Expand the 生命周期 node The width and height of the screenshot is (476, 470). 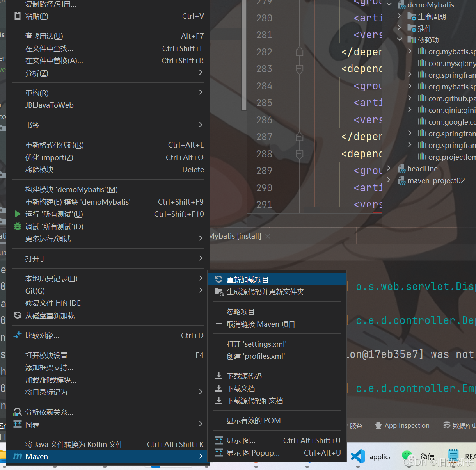400,16
